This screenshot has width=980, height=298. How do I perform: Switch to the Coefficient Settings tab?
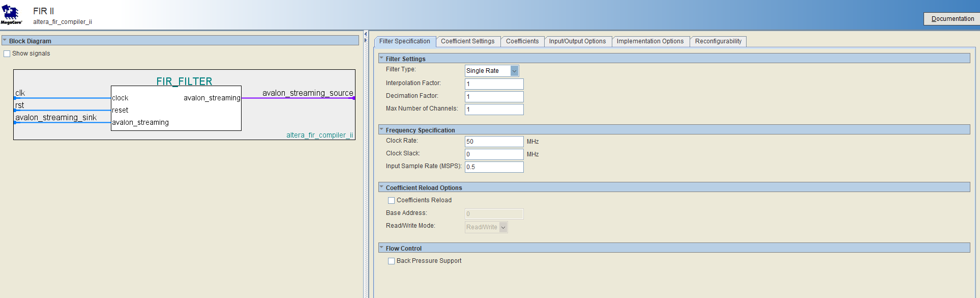tap(467, 41)
